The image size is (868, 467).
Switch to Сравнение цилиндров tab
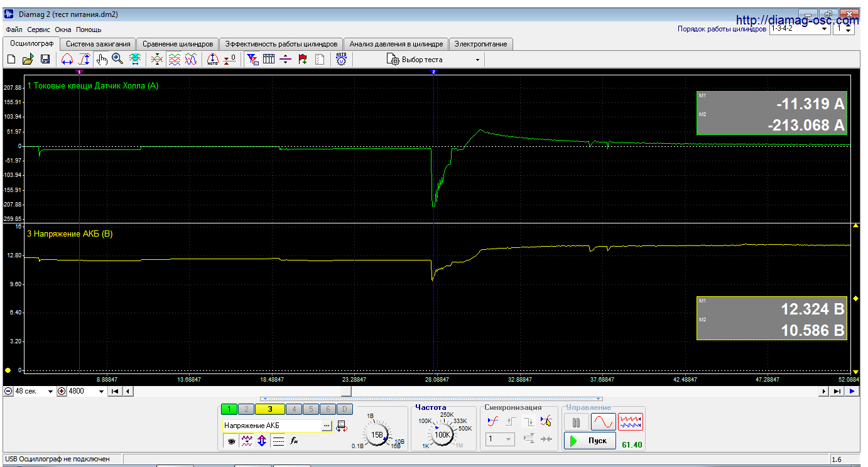point(178,44)
